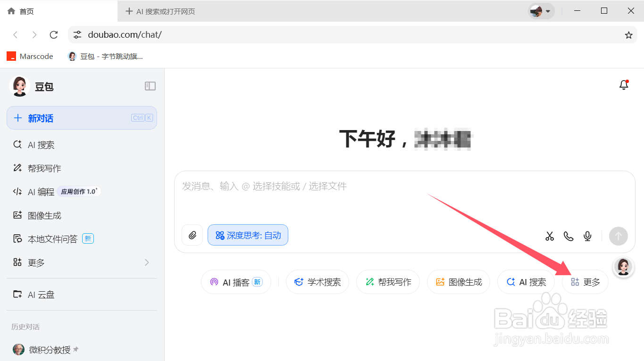Start a new chat with 新对话

pyautogui.click(x=82, y=118)
